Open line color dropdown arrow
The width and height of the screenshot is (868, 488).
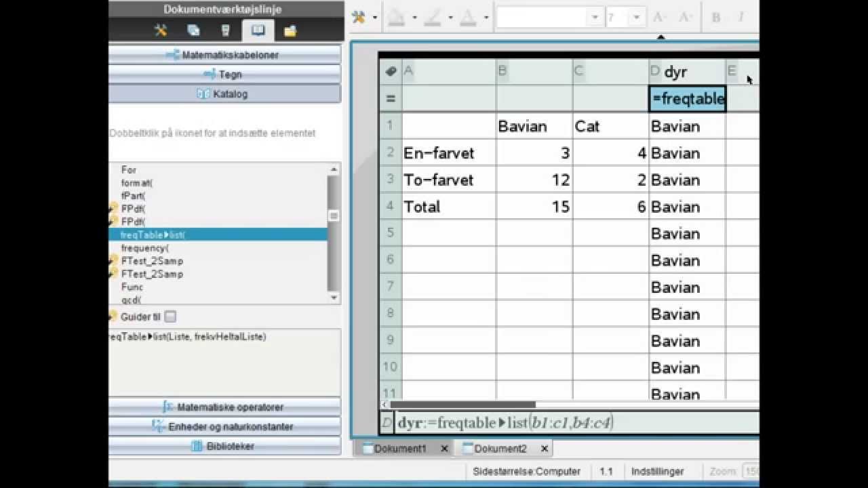click(x=450, y=18)
